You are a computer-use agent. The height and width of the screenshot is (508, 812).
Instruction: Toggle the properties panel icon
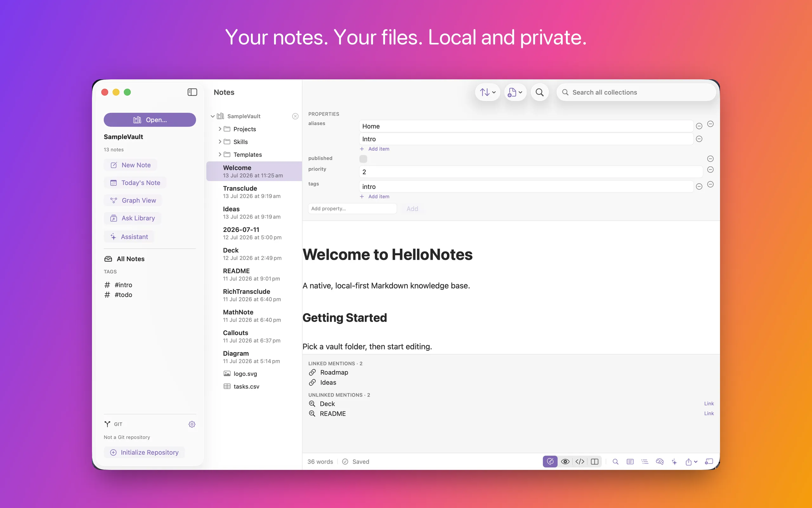[630, 462]
